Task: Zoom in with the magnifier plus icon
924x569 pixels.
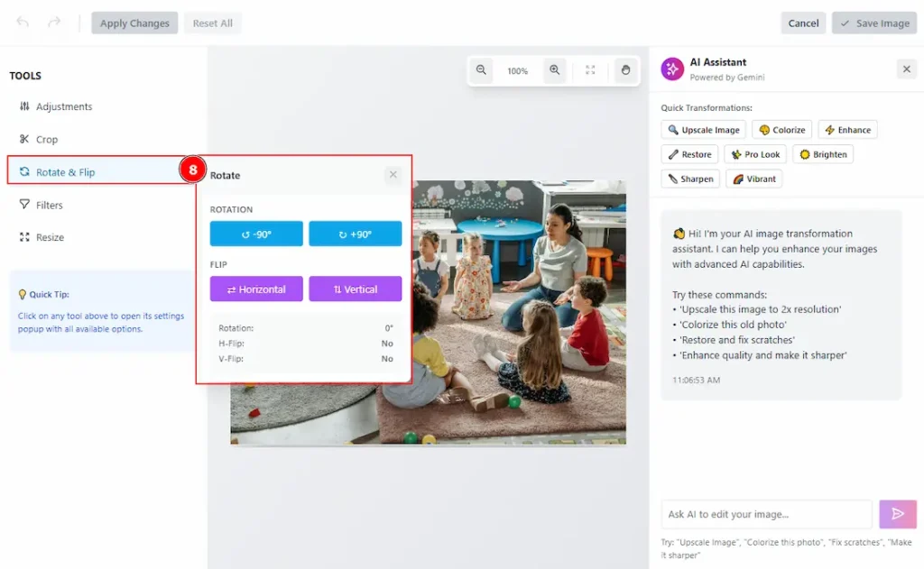Action: click(554, 70)
